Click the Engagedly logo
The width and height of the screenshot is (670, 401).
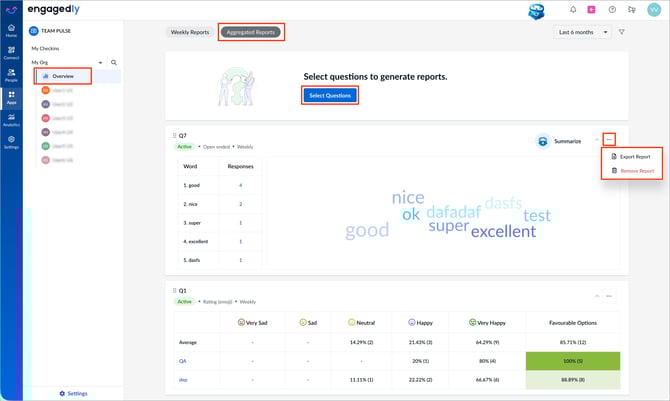click(54, 9)
